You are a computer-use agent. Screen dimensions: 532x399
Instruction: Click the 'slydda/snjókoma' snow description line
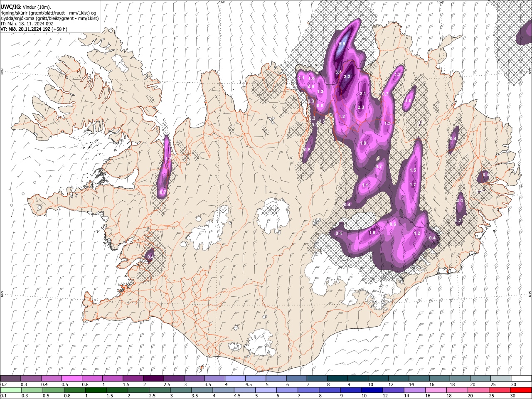[49, 18]
